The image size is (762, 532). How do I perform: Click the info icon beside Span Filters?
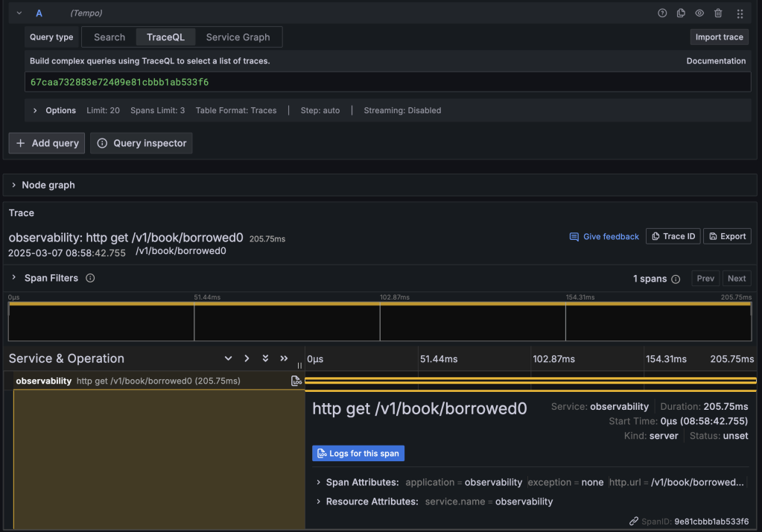90,278
